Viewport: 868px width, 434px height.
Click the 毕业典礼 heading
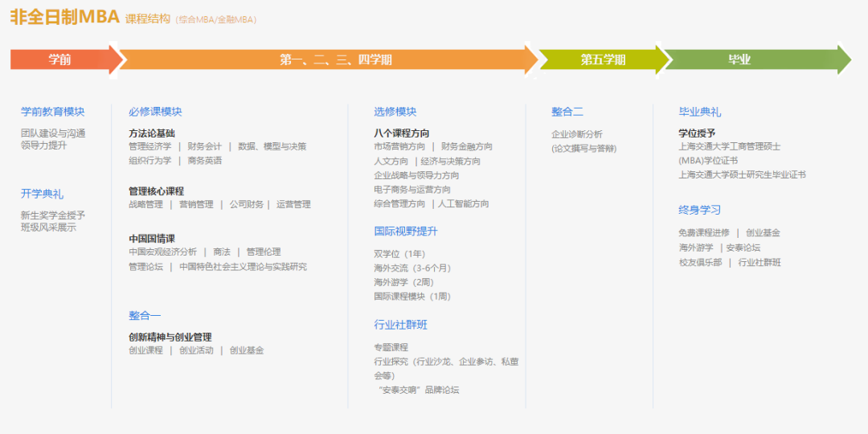pos(699,112)
